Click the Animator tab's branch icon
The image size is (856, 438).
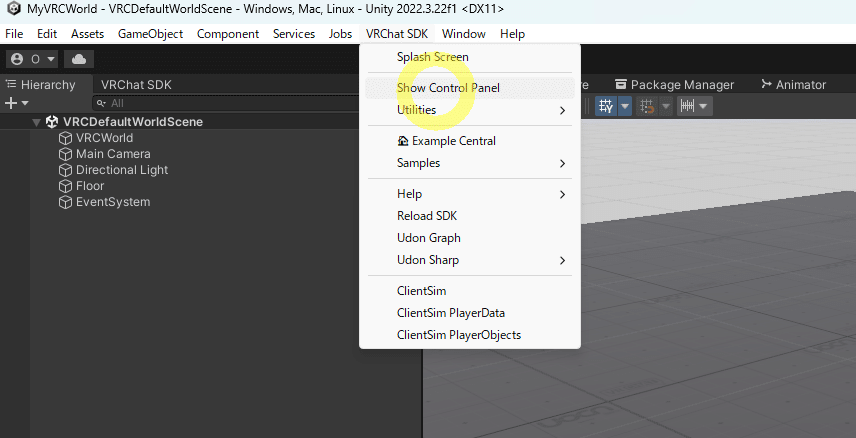[x=766, y=85]
